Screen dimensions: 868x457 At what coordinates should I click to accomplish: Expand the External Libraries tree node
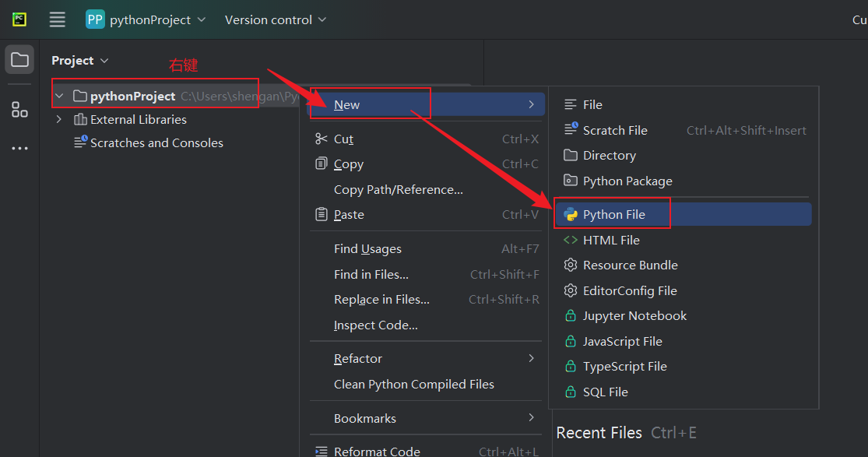pyautogui.click(x=59, y=119)
